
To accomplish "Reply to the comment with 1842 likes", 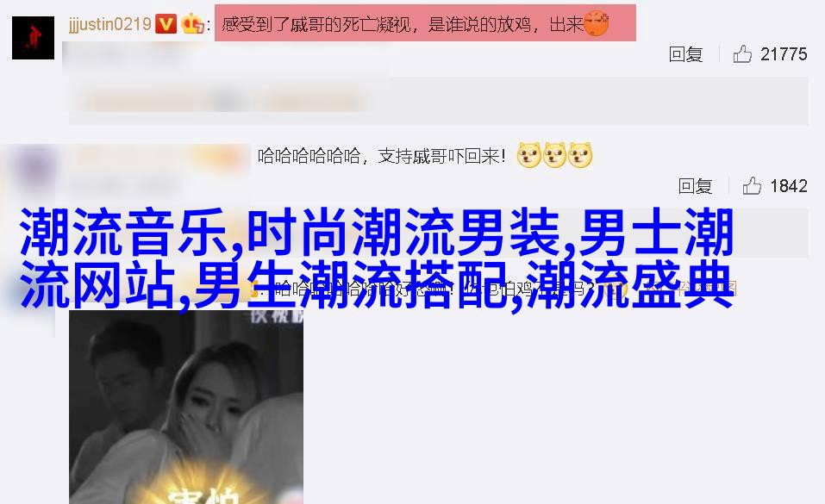I will (695, 186).
